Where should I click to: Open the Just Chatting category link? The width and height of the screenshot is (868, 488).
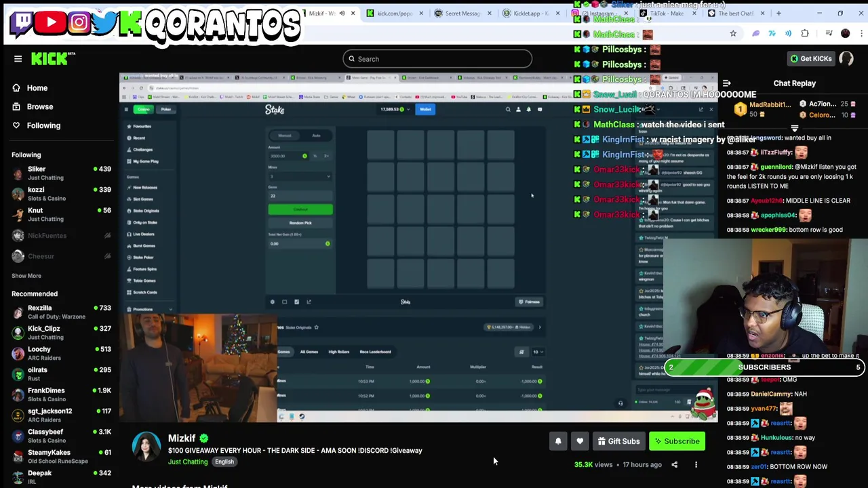point(188,462)
